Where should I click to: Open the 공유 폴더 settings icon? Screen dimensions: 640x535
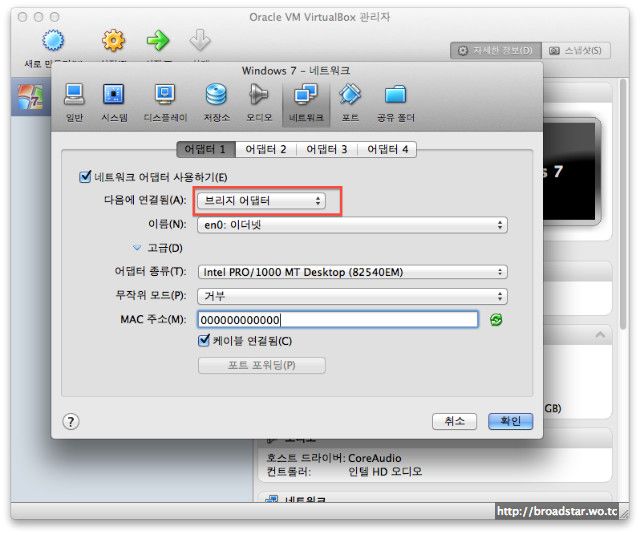point(395,102)
